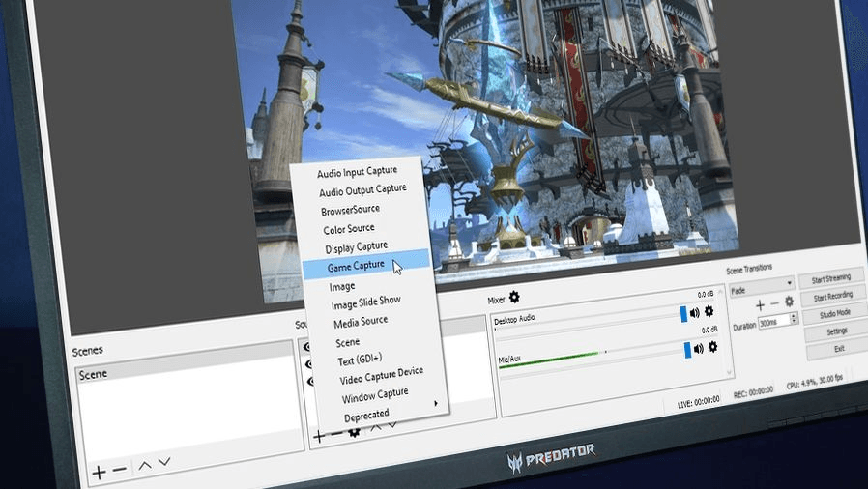This screenshot has height=489, width=868.
Task: Click into the Duration 300ms field
Action: [774, 322]
